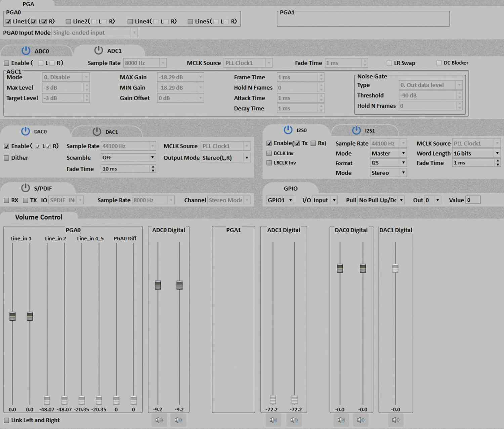Open the GPIO Out dropdown
The height and width of the screenshot is (429, 504).
[x=432, y=200]
